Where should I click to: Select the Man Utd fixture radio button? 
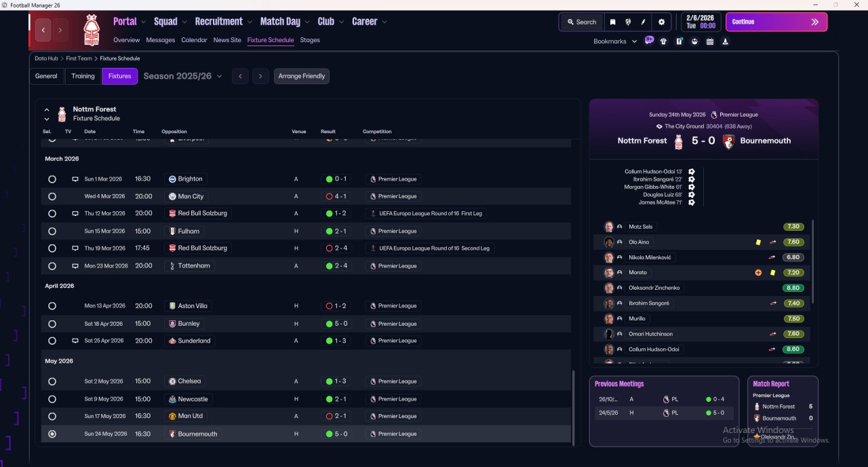pos(52,416)
